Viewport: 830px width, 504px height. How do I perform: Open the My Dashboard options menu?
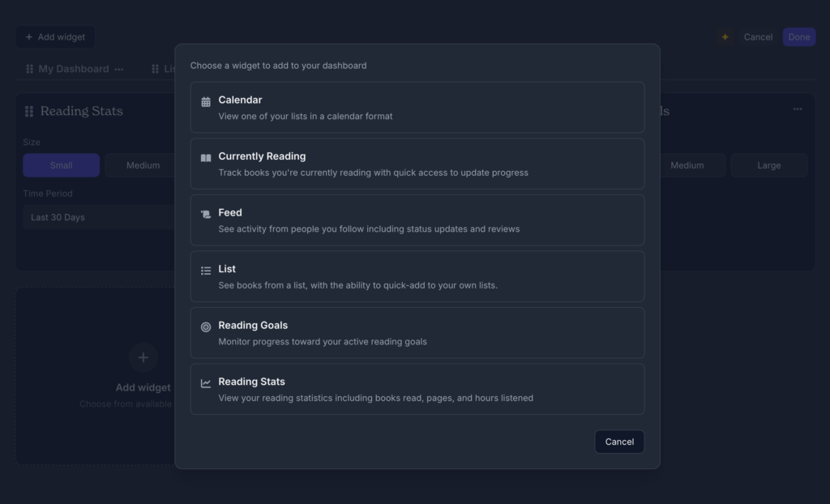point(119,70)
